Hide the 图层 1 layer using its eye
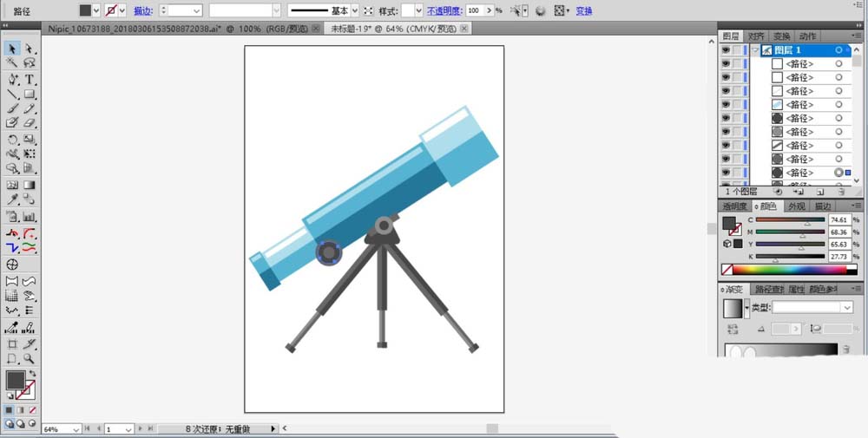The image size is (868, 438). tap(726, 50)
